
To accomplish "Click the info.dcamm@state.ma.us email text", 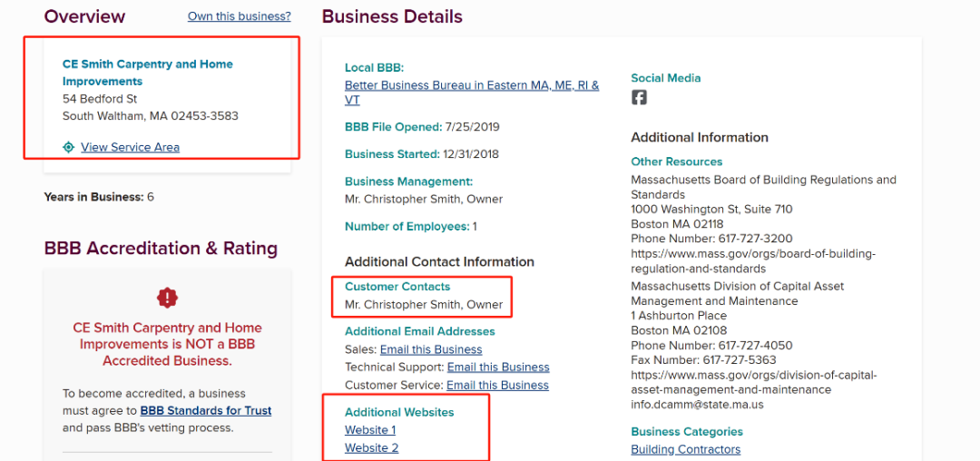I will click(x=698, y=404).
